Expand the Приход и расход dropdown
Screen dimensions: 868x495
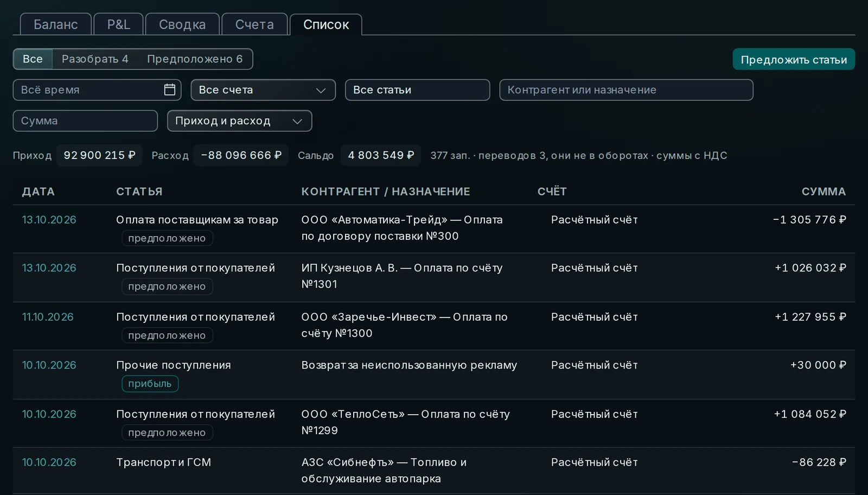point(239,120)
